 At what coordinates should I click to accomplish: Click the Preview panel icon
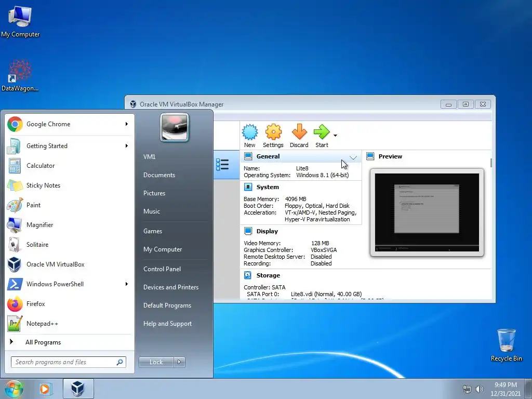(370, 156)
